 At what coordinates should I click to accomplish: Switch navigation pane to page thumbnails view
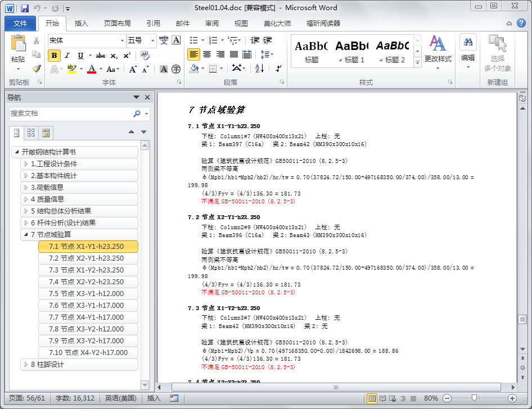[31, 133]
